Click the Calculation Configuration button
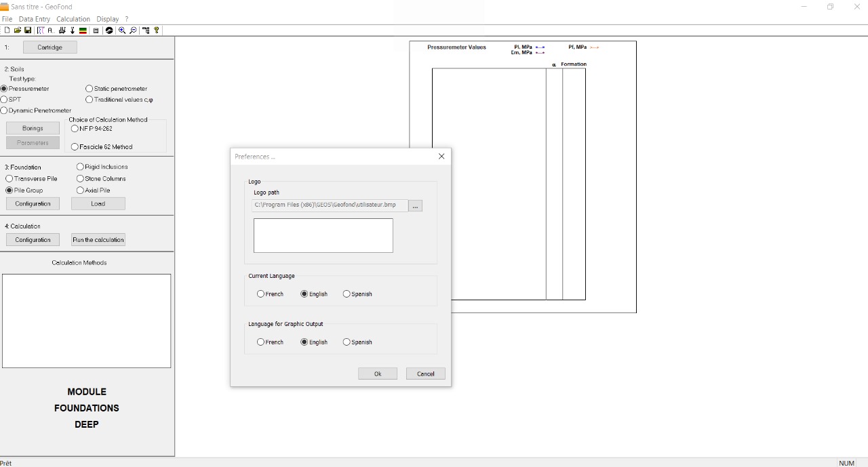The height and width of the screenshot is (467, 868). click(x=33, y=240)
